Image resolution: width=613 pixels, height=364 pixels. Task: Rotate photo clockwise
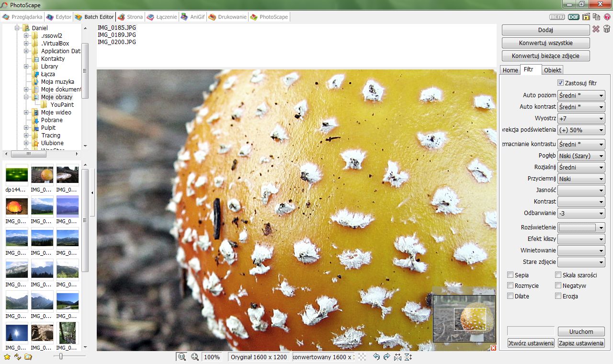pos(387,357)
